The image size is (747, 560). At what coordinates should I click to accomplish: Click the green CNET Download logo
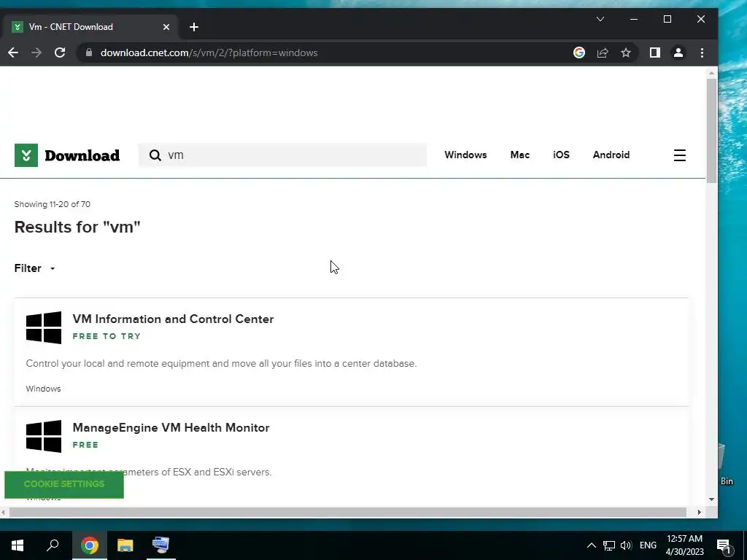[x=26, y=155]
